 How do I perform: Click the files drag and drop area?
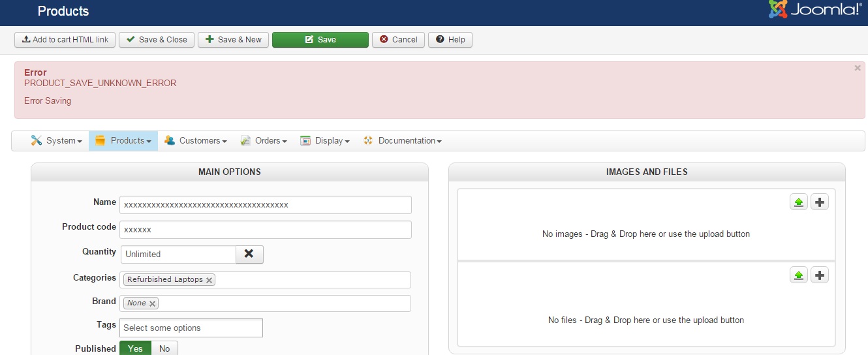[x=646, y=304]
